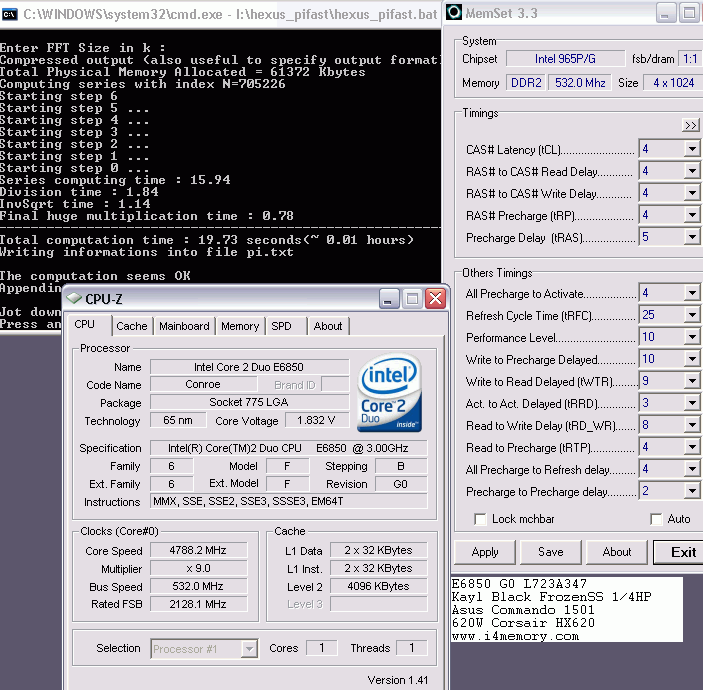Open the Memory tab in CPU-Z
Screen dimensions: 703x690
point(240,326)
